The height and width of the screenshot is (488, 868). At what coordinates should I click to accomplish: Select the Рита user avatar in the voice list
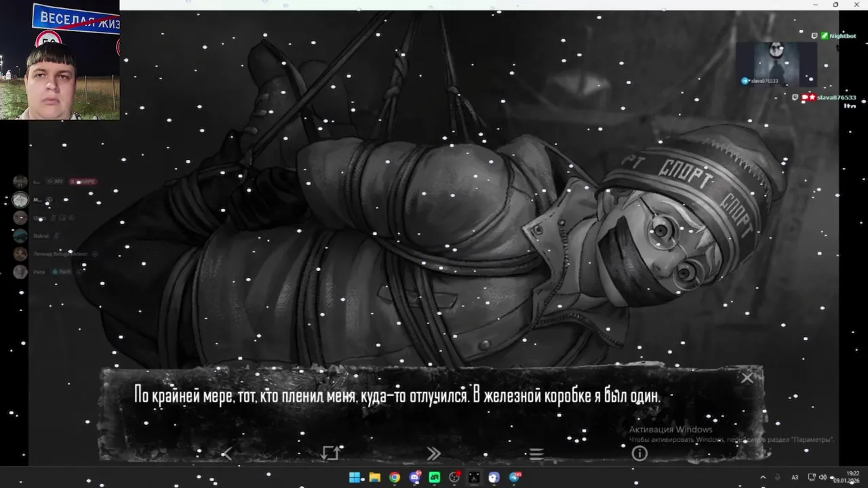tap(20, 272)
